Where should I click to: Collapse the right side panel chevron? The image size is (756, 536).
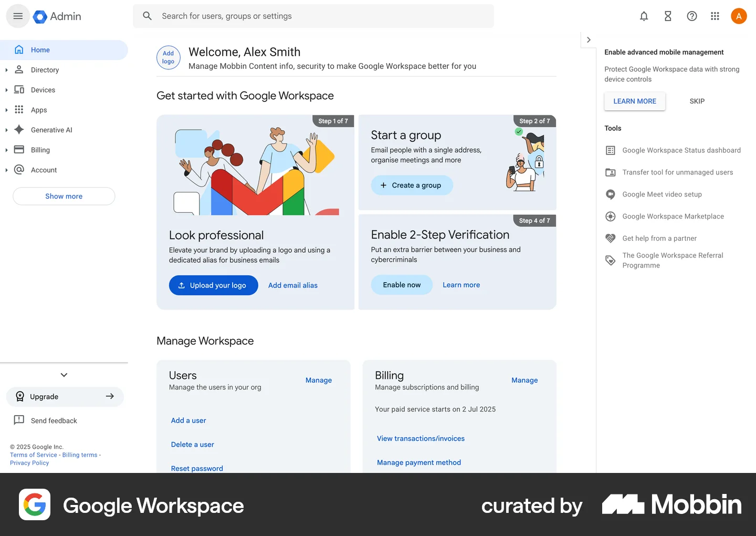(x=589, y=40)
